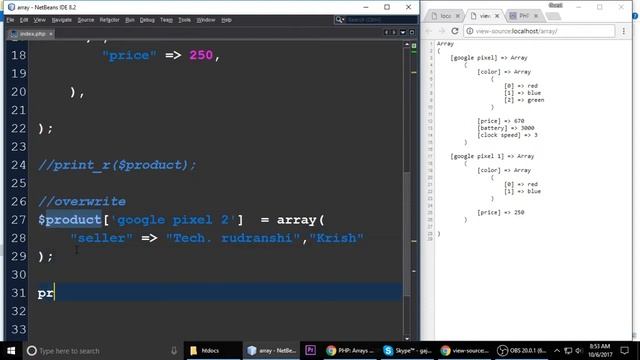Open the Chrome three-dot menu
640x360 pixels.
click(x=623, y=31)
